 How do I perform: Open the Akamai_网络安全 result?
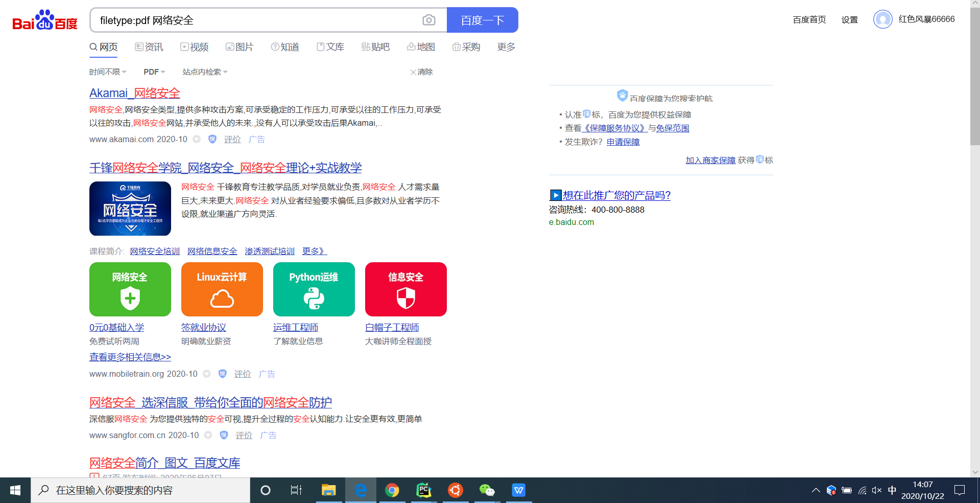pos(135,93)
